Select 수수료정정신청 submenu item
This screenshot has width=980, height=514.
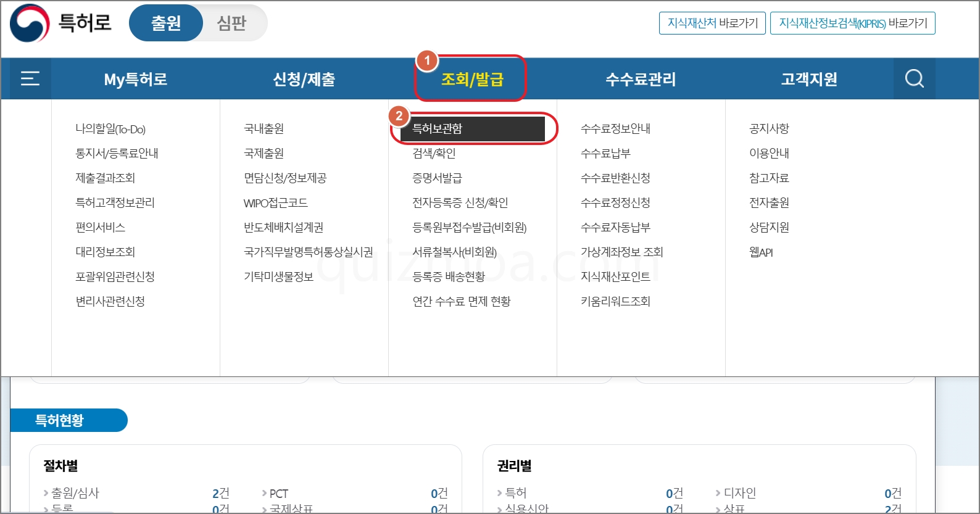point(615,203)
